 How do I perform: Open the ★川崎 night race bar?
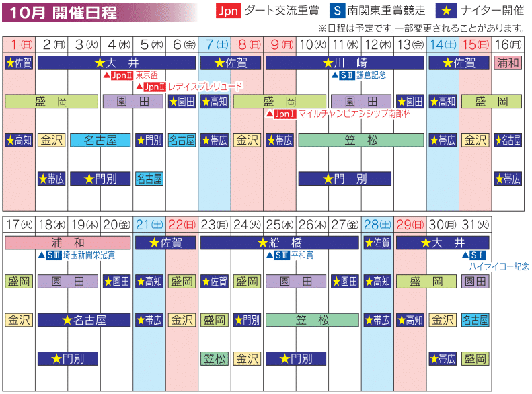pos(344,63)
